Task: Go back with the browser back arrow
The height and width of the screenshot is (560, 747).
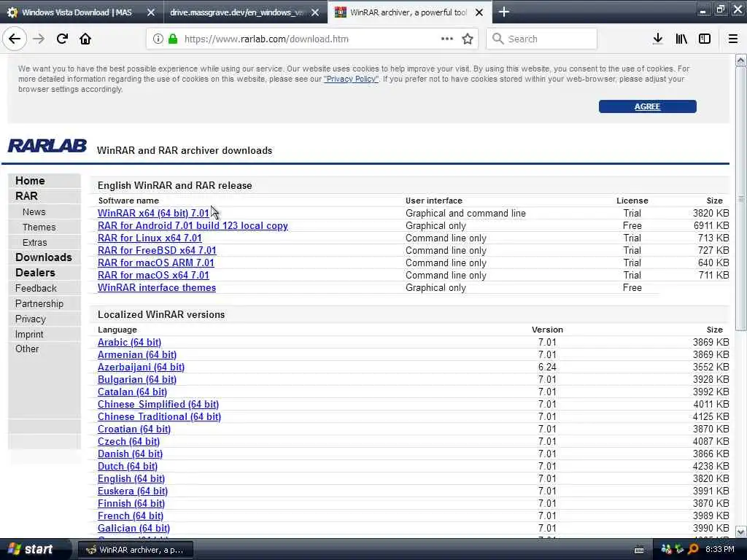Action: [15, 39]
